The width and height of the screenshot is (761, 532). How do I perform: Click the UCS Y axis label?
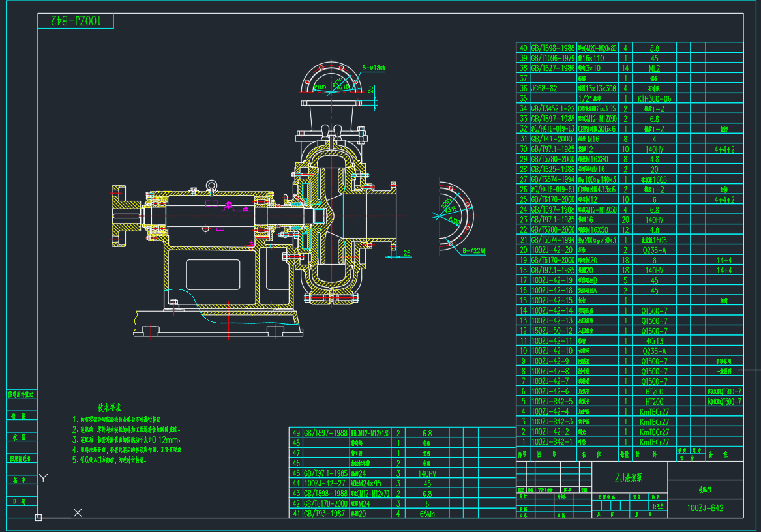pos(44,478)
